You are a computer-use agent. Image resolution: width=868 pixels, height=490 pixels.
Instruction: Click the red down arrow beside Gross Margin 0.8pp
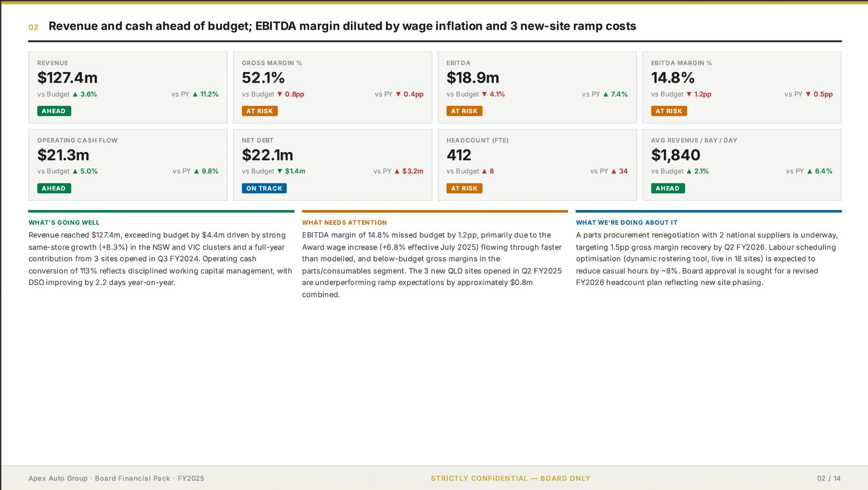coord(280,94)
